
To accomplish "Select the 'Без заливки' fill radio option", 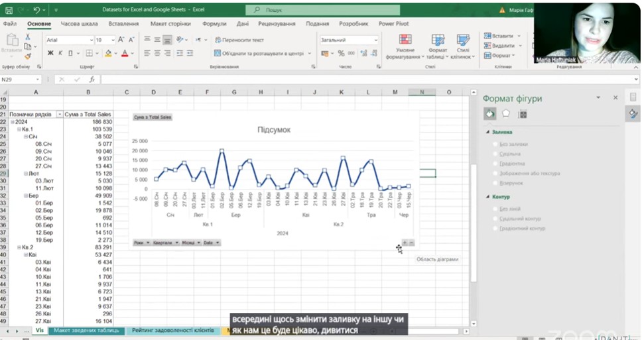I will pos(496,144).
